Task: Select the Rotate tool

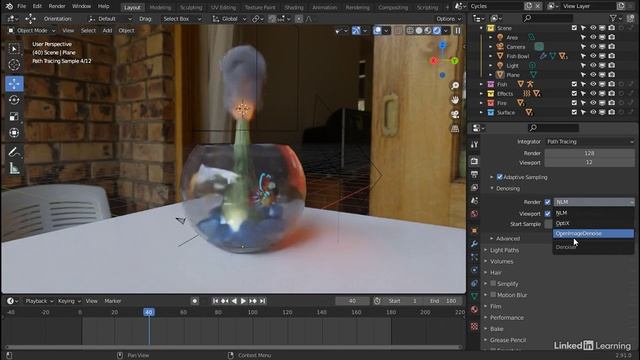Action: coord(14,100)
